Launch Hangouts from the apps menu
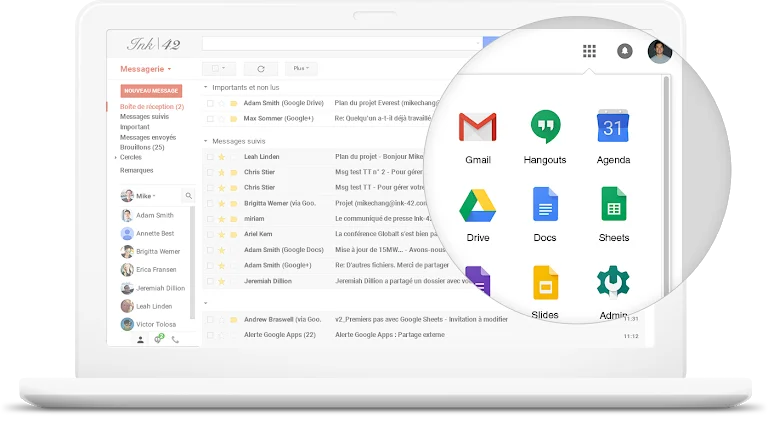Image resolution: width=768 pixels, height=428 pixels. pyautogui.click(x=544, y=128)
